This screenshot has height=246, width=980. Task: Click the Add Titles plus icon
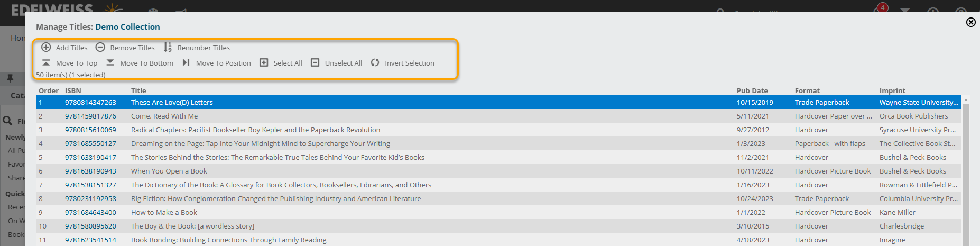pos(47,48)
